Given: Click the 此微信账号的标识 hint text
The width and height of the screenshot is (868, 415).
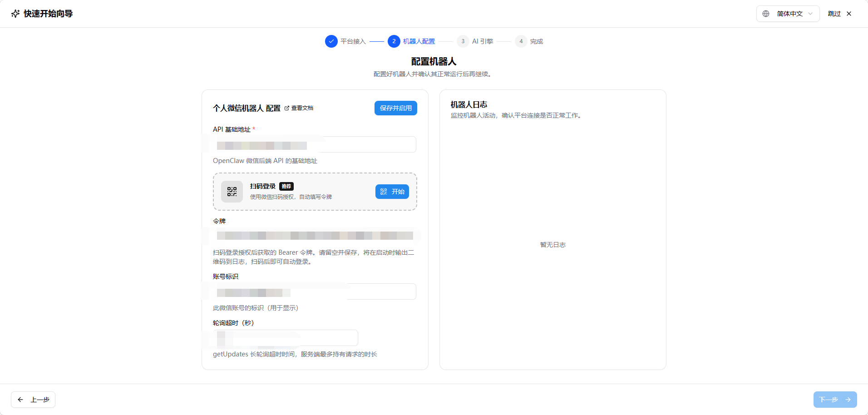Looking at the screenshot, I should (x=256, y=308).
